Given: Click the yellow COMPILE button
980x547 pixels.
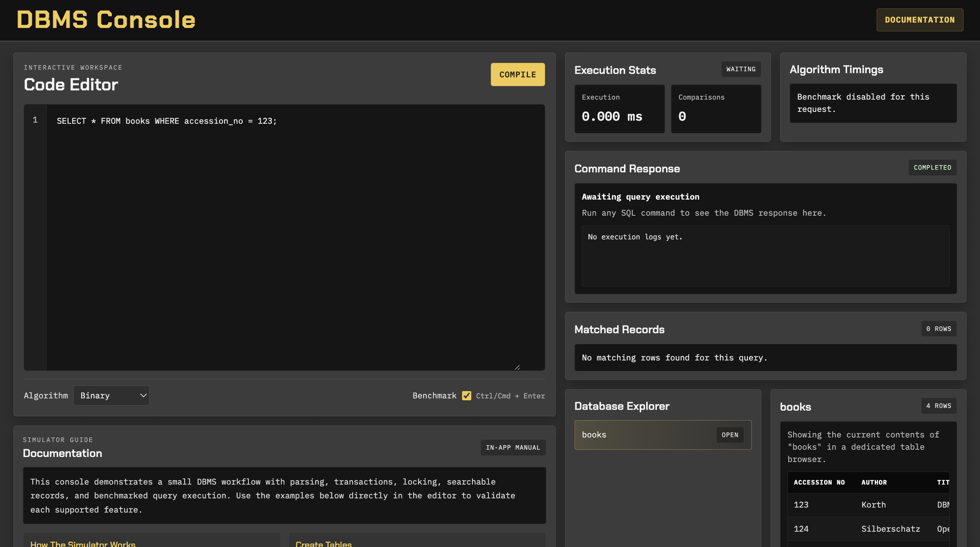Looking at the screenshot, I should (518, 74).
